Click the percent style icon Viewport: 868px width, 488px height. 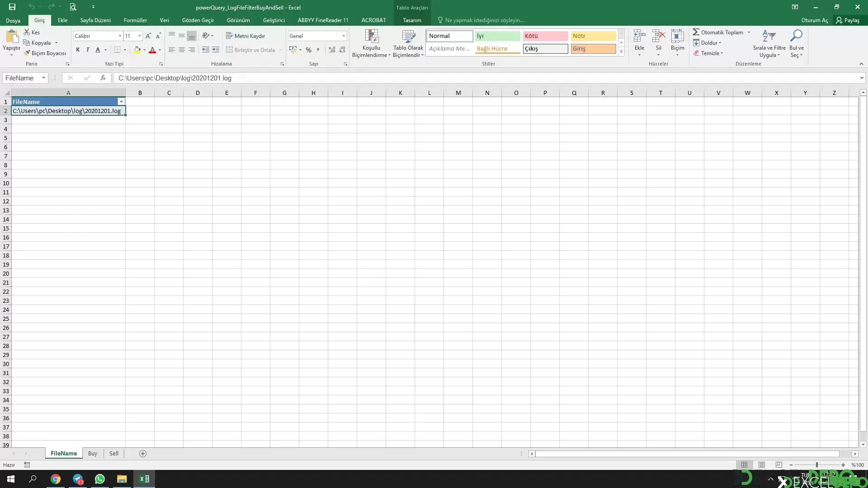pos(308,50)
